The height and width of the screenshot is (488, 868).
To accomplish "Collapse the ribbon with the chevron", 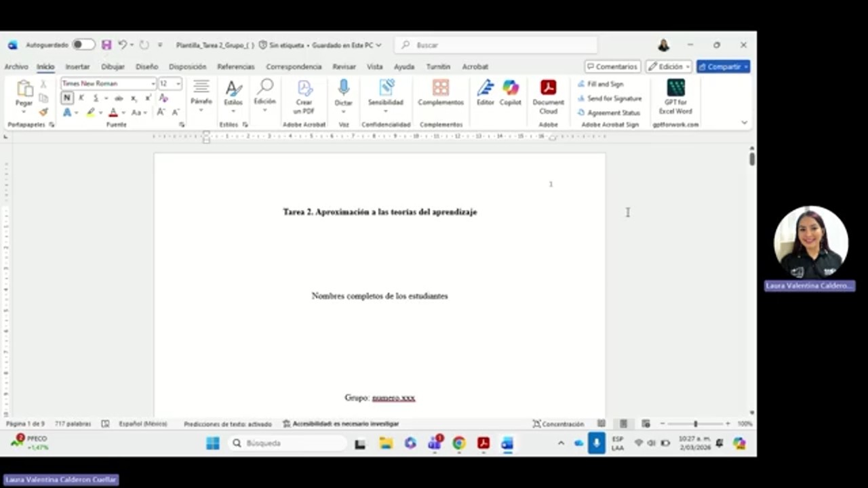I will click(x=745, y=123).
